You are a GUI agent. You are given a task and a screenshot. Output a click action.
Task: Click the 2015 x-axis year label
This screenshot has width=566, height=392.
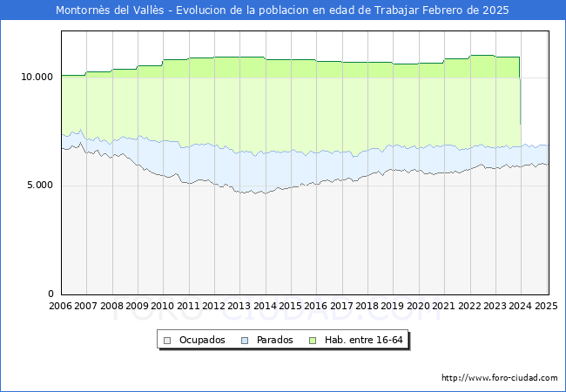pos(291,306)
